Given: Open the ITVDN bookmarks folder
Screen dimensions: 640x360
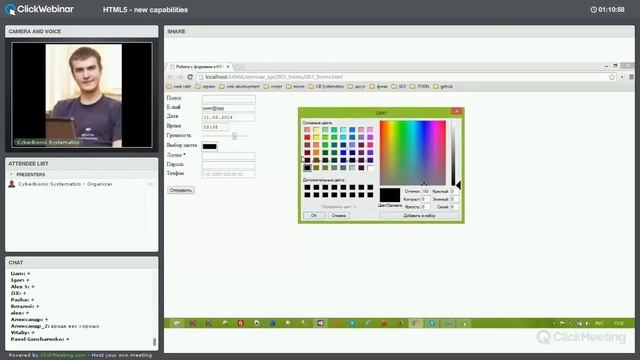Looking at the screenshot, I should point(420,87).
